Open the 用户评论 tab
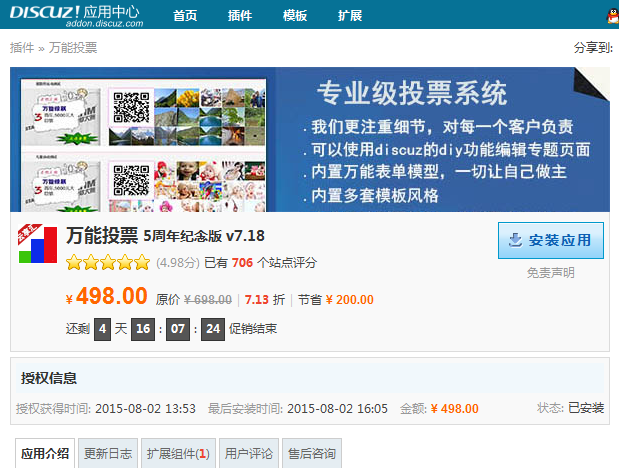Screen dimensions: 619x468 pos(249,453)
